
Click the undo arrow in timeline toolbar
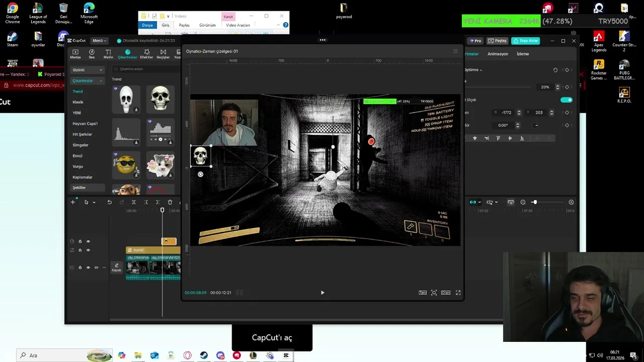tap(109, 202)
